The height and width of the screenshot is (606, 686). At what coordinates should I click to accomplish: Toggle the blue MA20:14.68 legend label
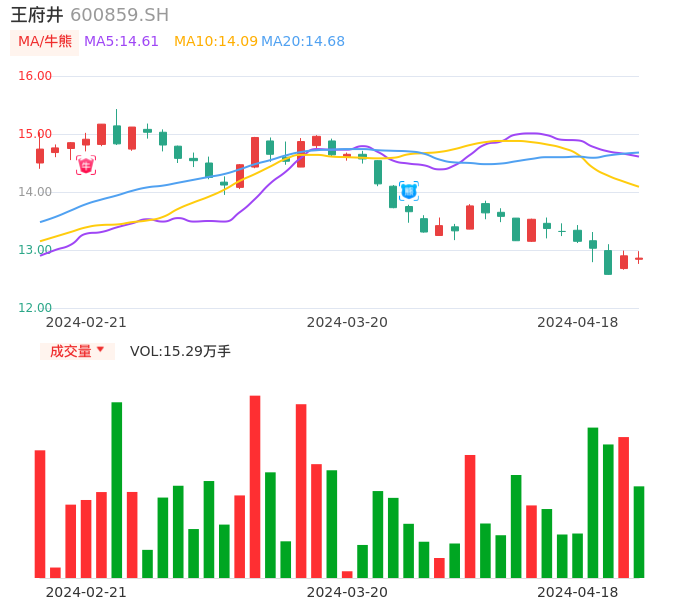pyautogui.click(x=303, y=42)
